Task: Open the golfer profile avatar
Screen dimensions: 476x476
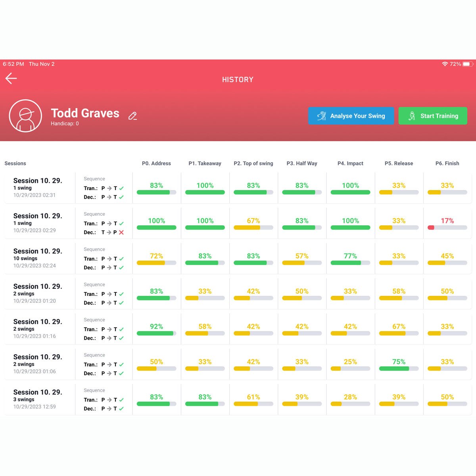Action: [x=25, y=116]
